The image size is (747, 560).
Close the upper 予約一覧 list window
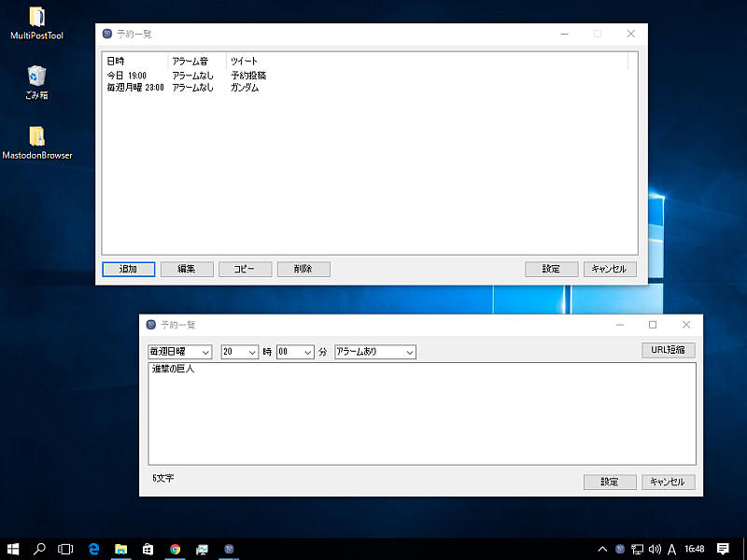tap(631, 34)
